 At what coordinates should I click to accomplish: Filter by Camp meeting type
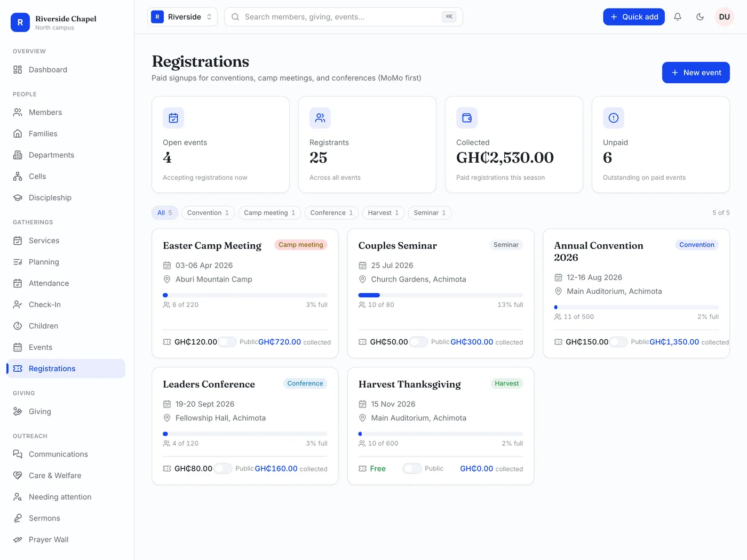pos(269,213)
